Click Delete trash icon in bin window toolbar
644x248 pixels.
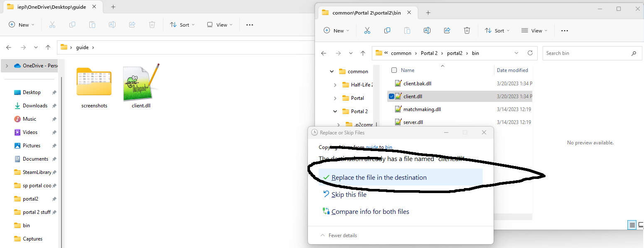pyautogui.click(x=467, y=30)
